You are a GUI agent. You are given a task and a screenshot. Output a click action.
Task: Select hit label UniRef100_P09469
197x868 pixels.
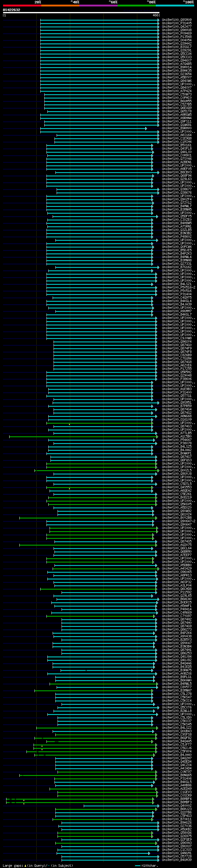pyautogui.click(x=177, y=33)
